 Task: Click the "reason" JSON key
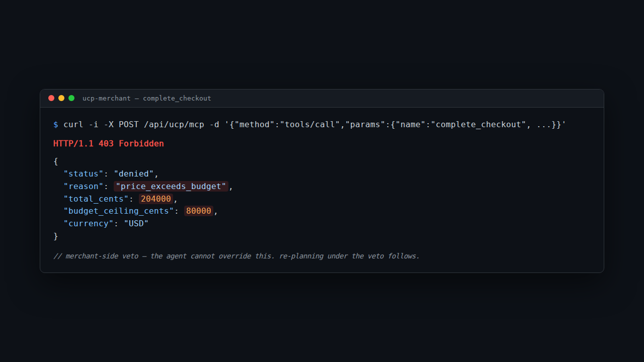pyautogui.click(x=84, y=187)
